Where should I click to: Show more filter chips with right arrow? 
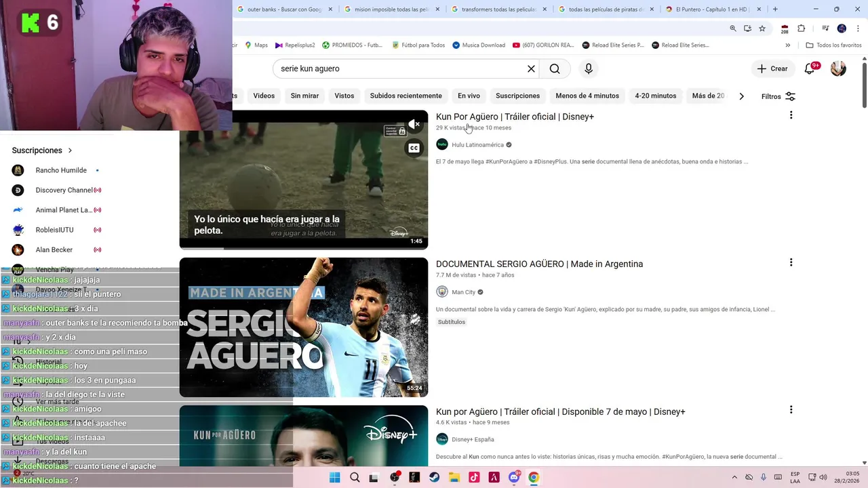coord(741,96)
